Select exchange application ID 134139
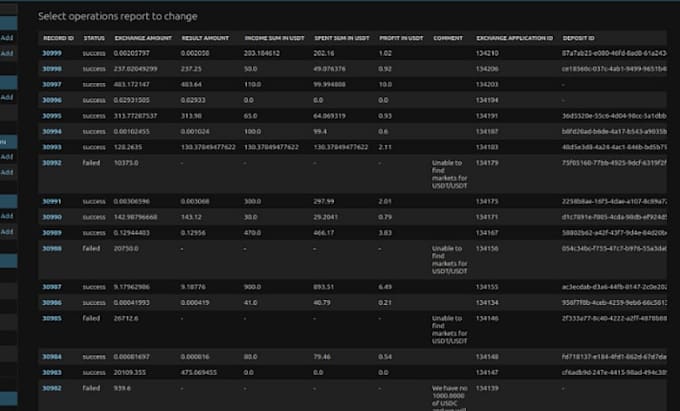The image size is (680, 411). click(x=487, y=388)
